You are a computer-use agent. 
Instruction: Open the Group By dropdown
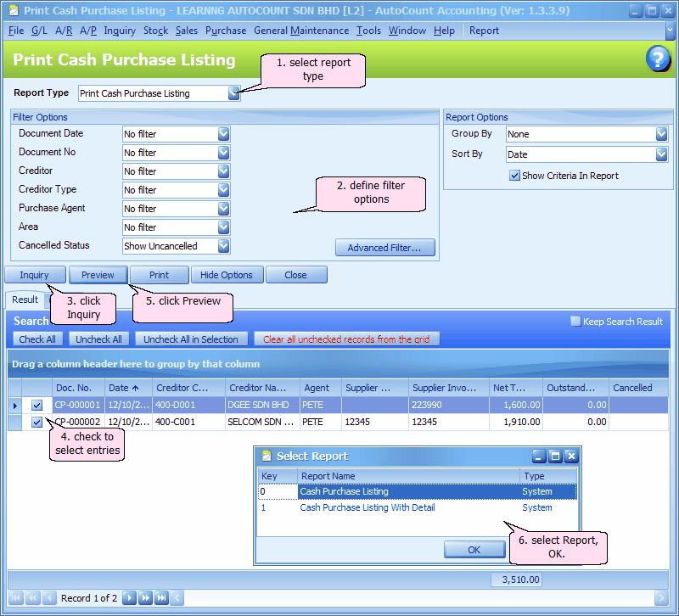click(x=661, y=134)
